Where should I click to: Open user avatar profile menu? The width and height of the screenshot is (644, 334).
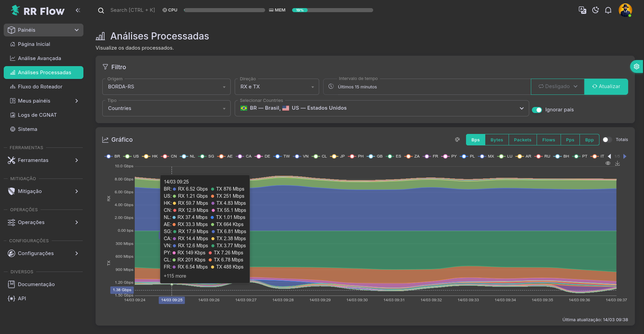click(625, 10)
